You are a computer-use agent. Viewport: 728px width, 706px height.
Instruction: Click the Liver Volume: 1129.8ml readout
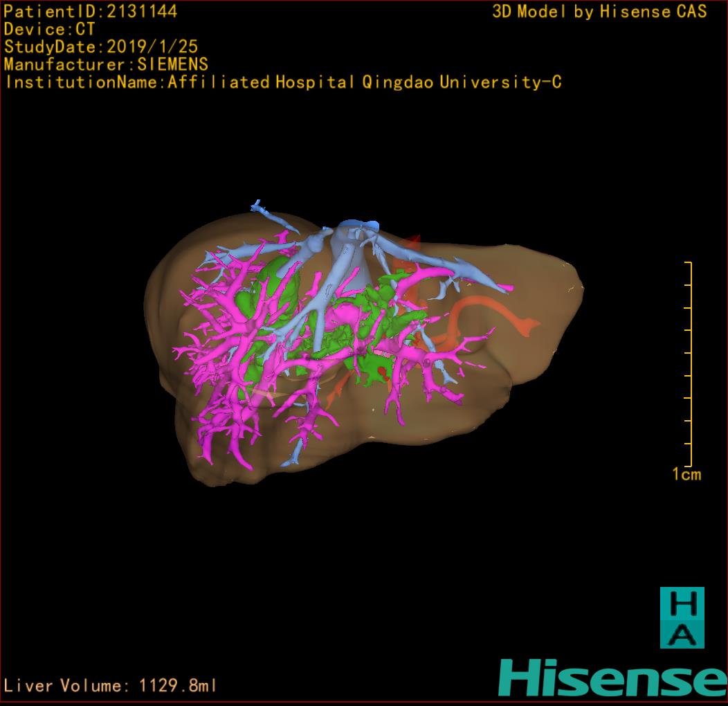(109, 685)
